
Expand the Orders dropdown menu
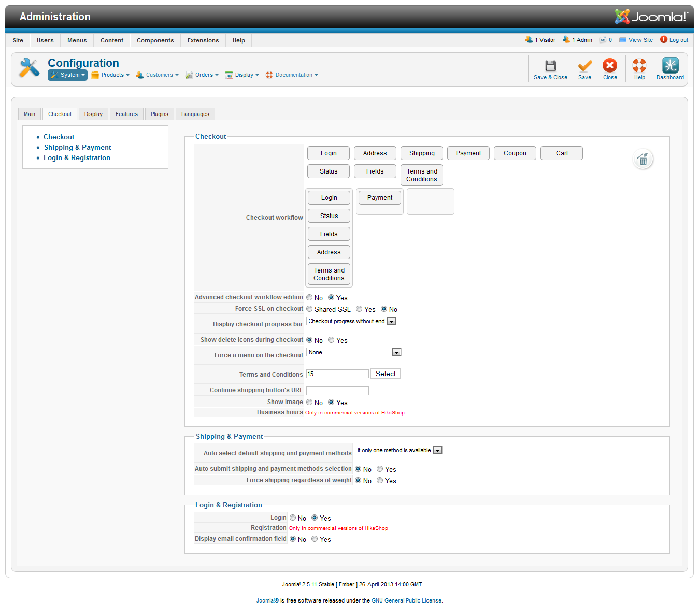202,75
